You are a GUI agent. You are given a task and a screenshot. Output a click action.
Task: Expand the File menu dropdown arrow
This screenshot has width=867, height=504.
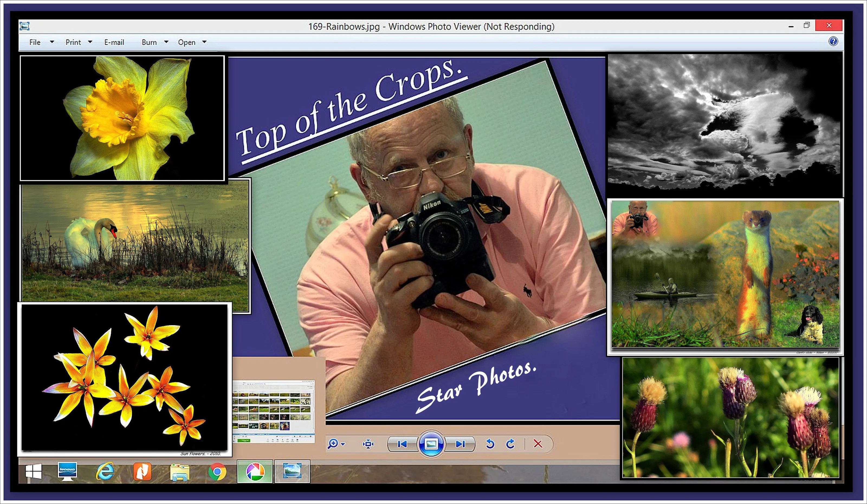click(52, 42)
